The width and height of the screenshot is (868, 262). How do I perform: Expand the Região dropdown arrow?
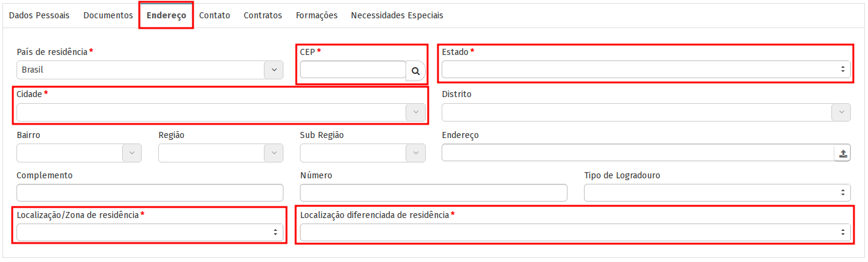pos(273,153)
